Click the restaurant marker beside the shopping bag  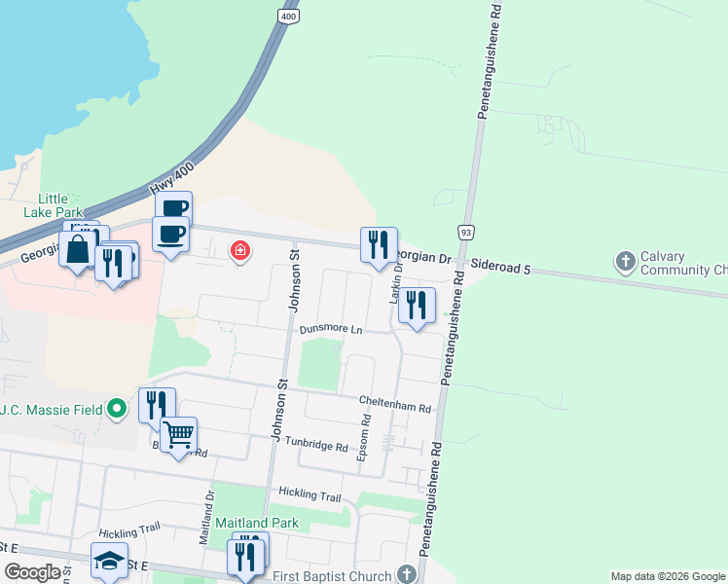point(113,267)
